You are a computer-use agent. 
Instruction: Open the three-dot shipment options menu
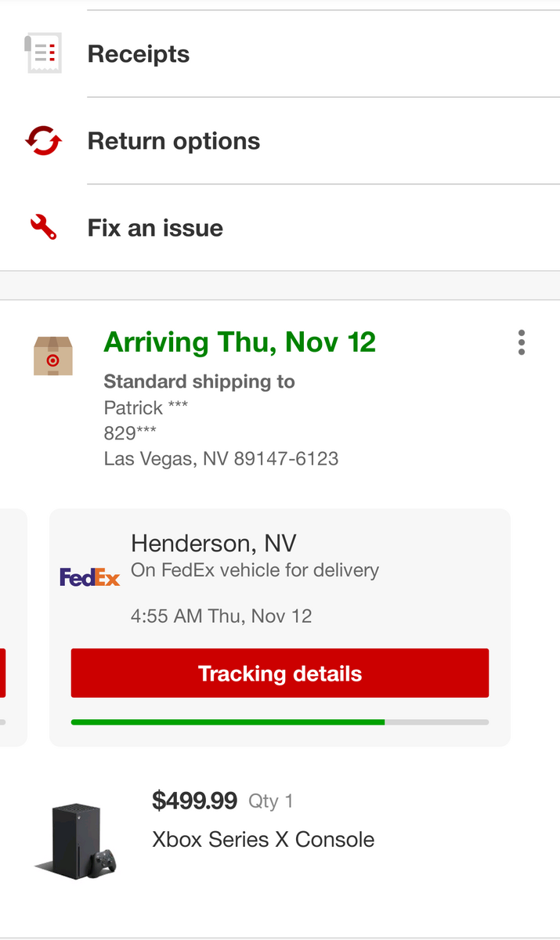(522, 342)
